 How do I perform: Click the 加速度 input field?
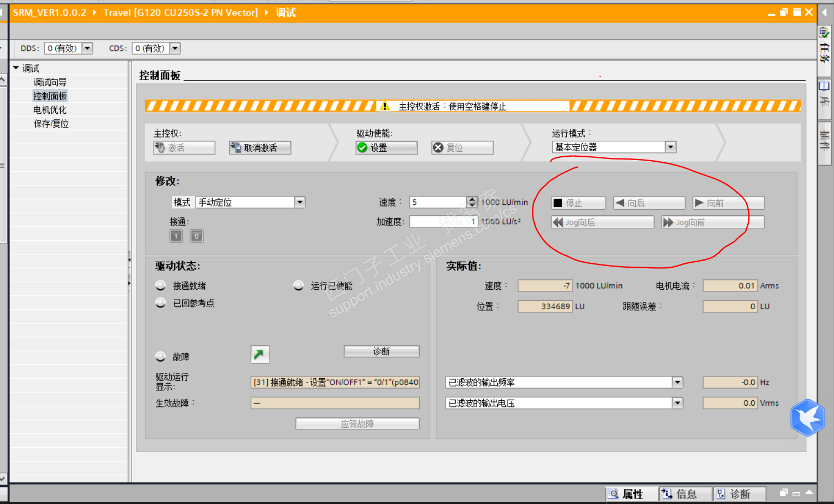tap(443, 221)
